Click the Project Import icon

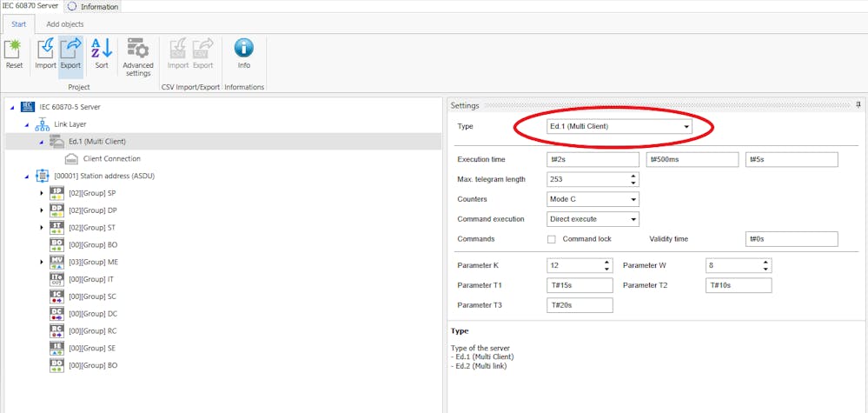(45, 49)
